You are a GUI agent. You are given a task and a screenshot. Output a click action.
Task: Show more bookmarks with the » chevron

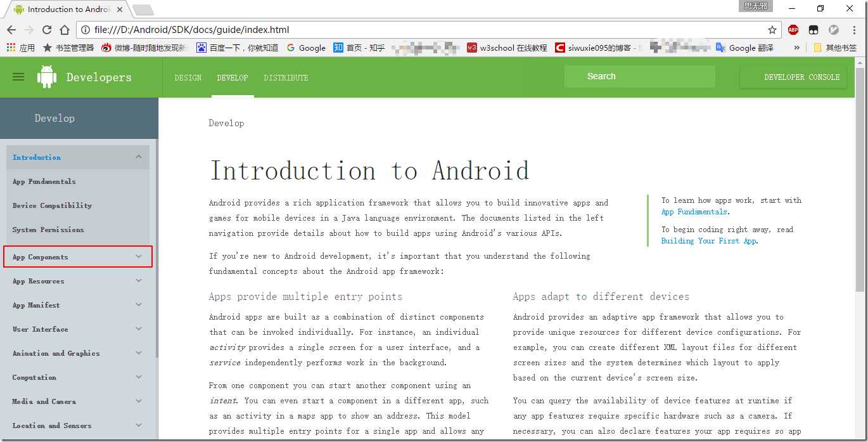(x=797, y=48)
